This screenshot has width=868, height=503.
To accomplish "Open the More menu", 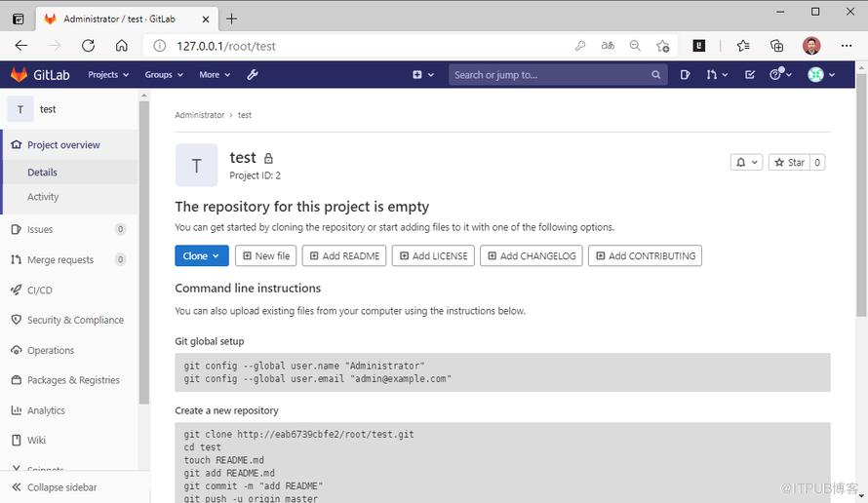I will [x=215, y=75].
